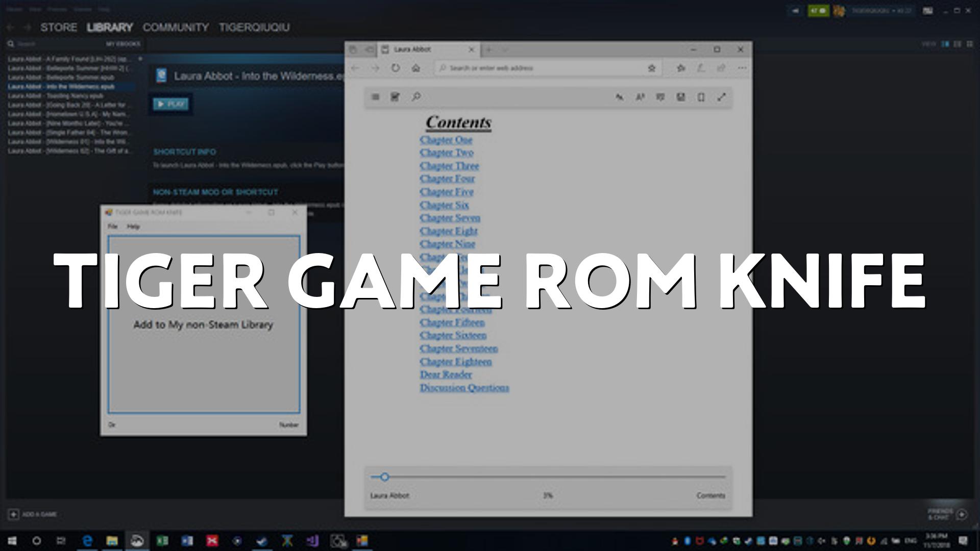Open table of contents in Edge reader toolbar
The width and height of the screenshot is (980, 551).
pos(375,97)
